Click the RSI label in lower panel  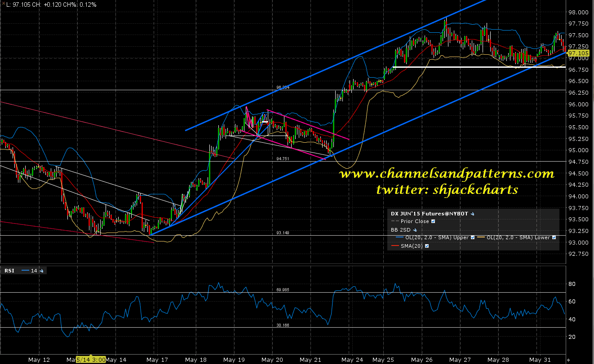click(9, 271)
